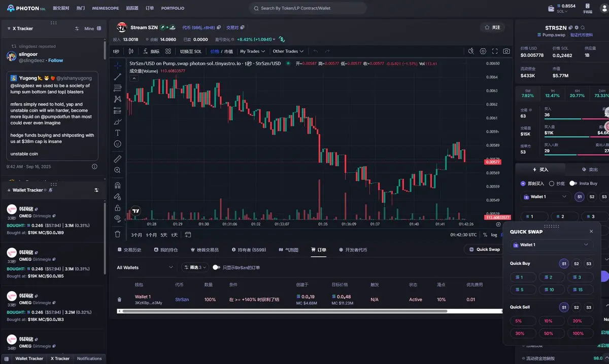The height and width of the screenshot is (364, 609).
Task: Open the tweet info icon
Action: 94,166
